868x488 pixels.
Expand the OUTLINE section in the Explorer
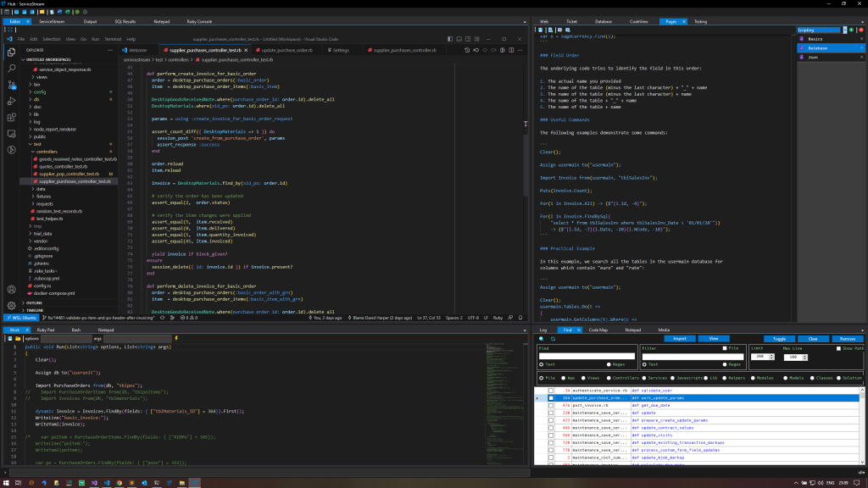point(34,302)
